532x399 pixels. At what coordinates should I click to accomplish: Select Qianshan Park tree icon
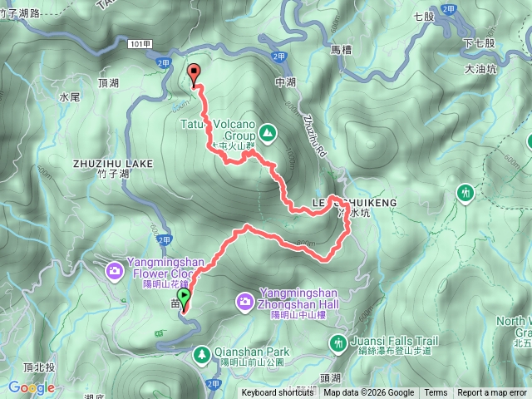click(x=202, y=355)
